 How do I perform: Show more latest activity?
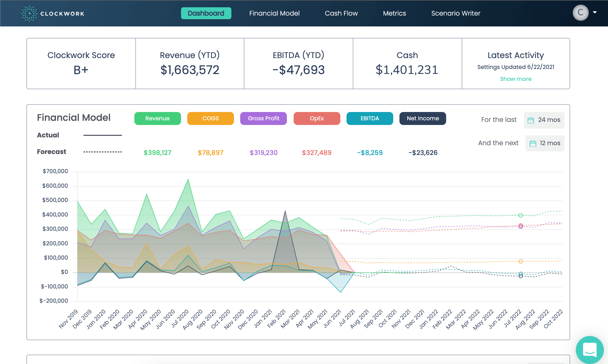click(x=516, y=79)
